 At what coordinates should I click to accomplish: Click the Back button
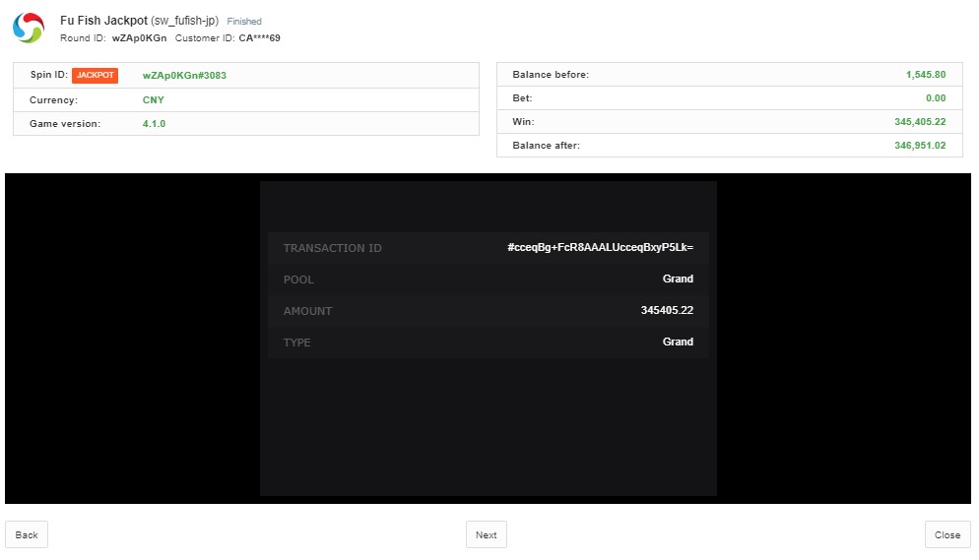pyautogui.click(x=27, y=535)
